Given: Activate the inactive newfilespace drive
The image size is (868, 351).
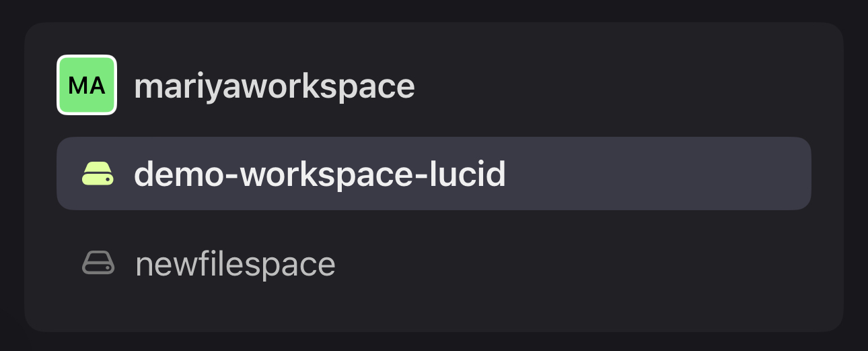Looking at the screenshot, I should [x=434, y=263].
